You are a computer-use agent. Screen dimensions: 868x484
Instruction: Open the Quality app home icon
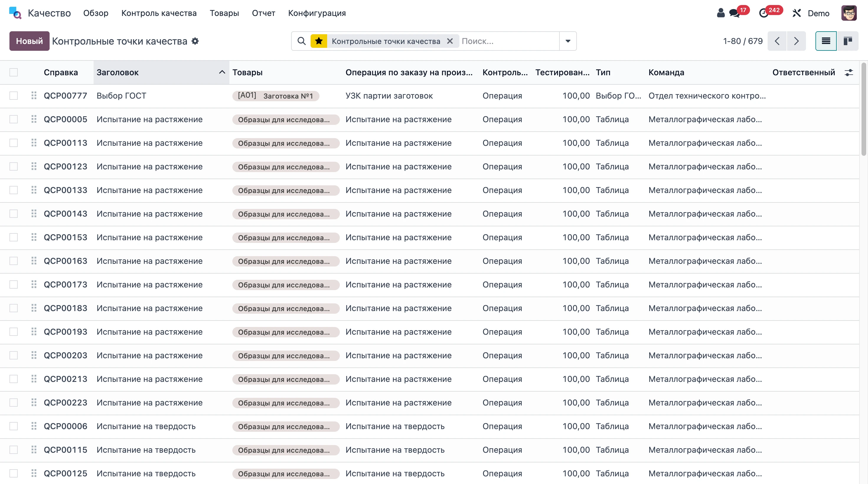15,13
